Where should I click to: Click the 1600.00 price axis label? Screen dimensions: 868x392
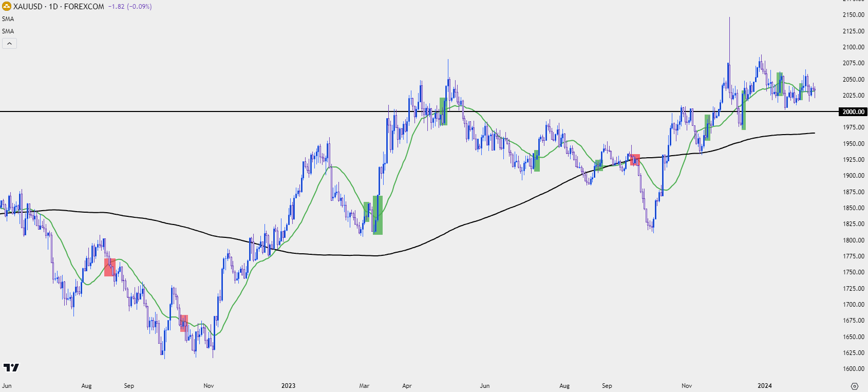(853, 369)
